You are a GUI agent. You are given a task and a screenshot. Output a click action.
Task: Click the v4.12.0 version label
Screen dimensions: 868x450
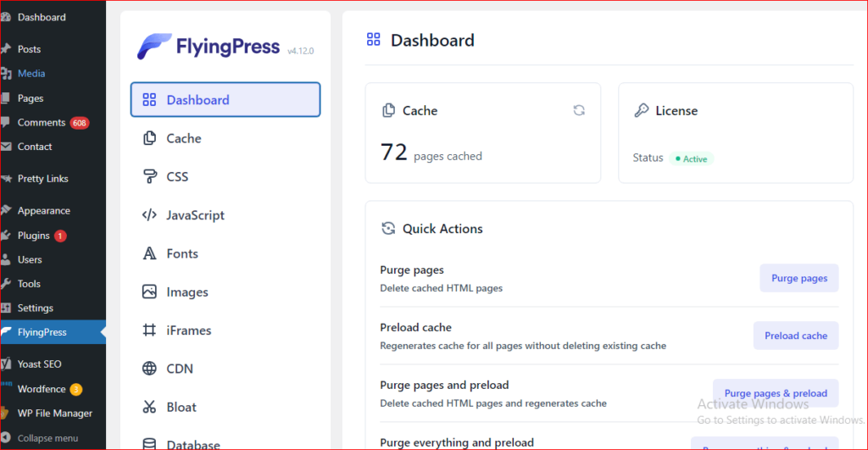click(x=301, y=51)
